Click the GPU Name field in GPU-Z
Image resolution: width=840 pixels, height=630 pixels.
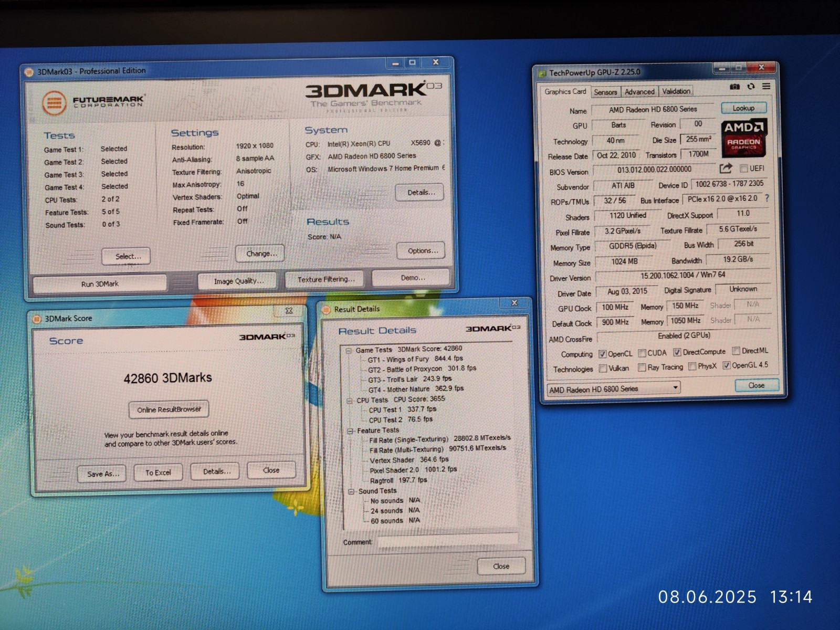653,109
